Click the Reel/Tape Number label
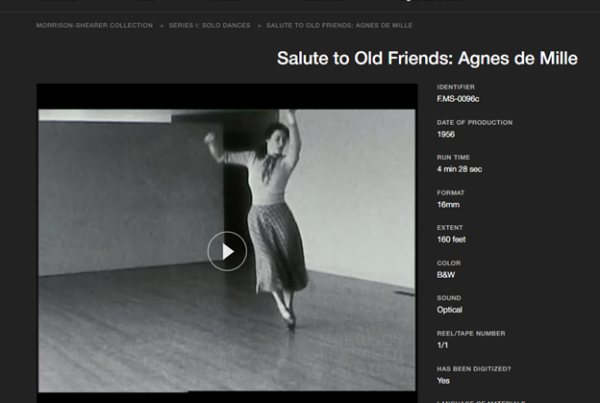 point(471,333)
